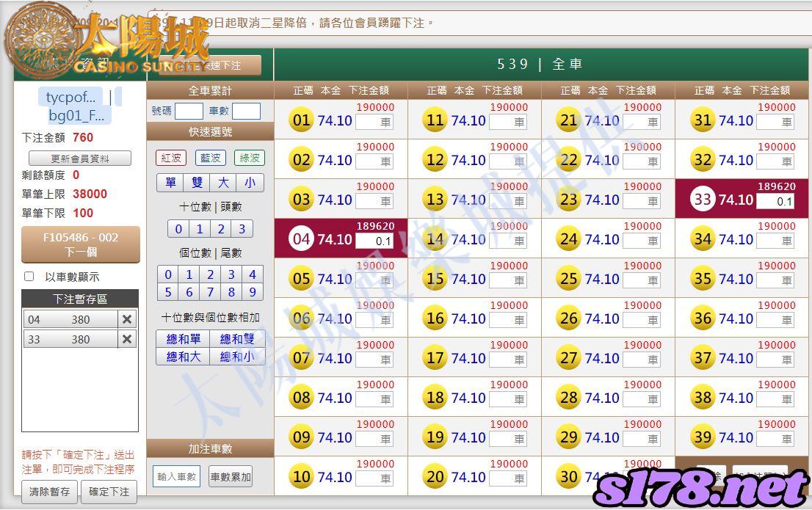
Task: Enable 以車數顯示 checkbox
Action: [x=29, y=277]
